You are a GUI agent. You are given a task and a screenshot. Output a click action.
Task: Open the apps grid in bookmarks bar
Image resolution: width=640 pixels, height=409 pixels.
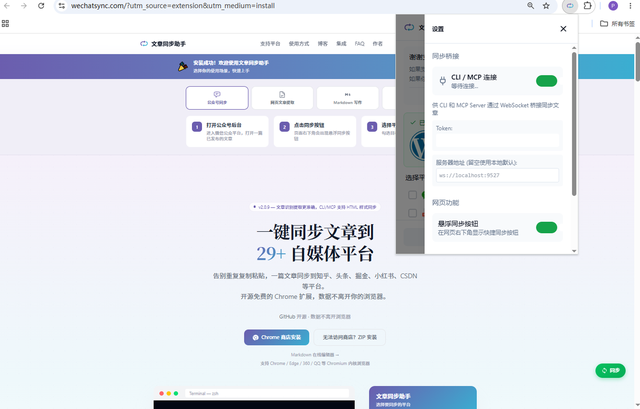[x=5, y=24]
